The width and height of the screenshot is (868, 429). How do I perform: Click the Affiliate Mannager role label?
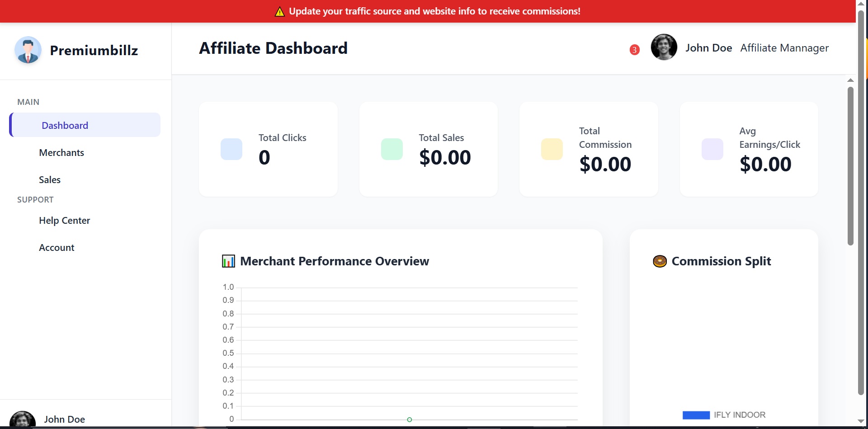[784, 48]
